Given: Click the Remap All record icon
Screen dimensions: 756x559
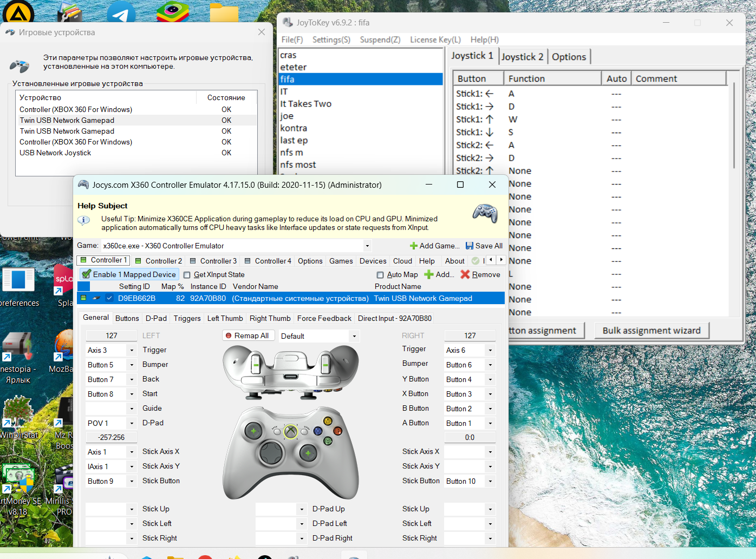Looking at the screenshot, I should click(x=229, y=336).
